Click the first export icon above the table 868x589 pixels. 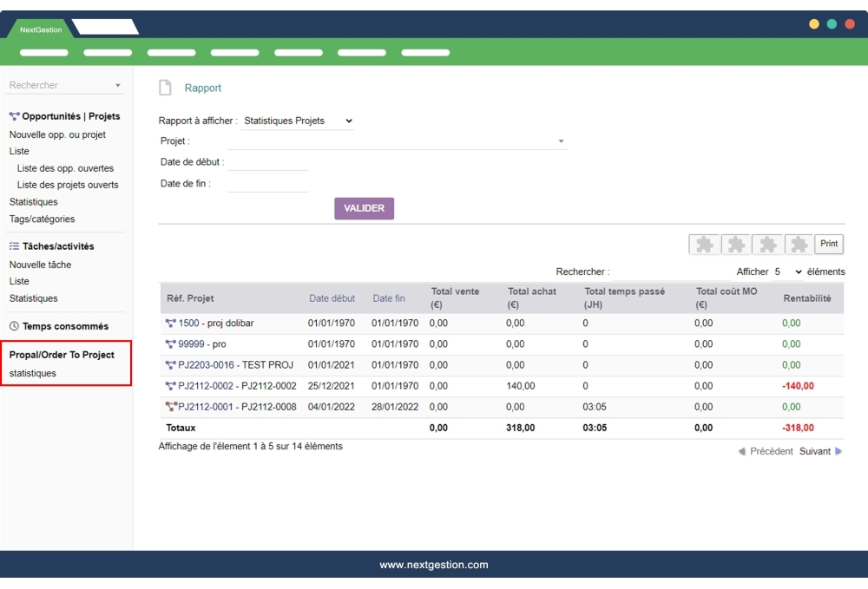coord(704,244)
